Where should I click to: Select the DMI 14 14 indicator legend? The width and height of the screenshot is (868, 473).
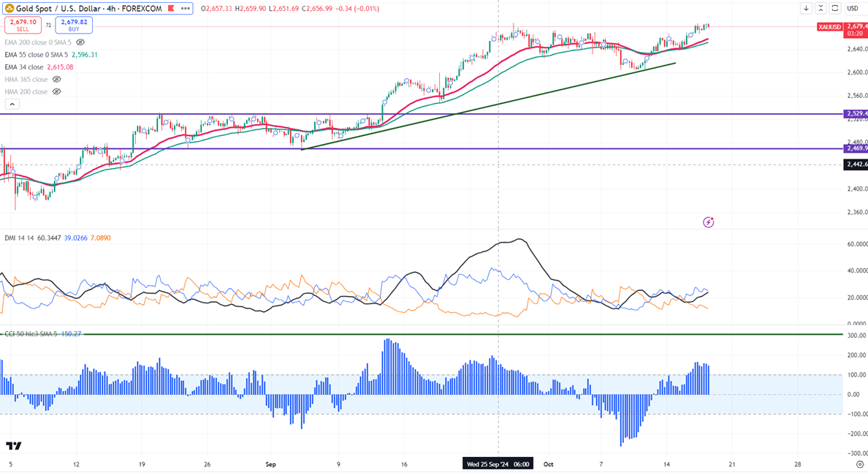pos(19,238)
